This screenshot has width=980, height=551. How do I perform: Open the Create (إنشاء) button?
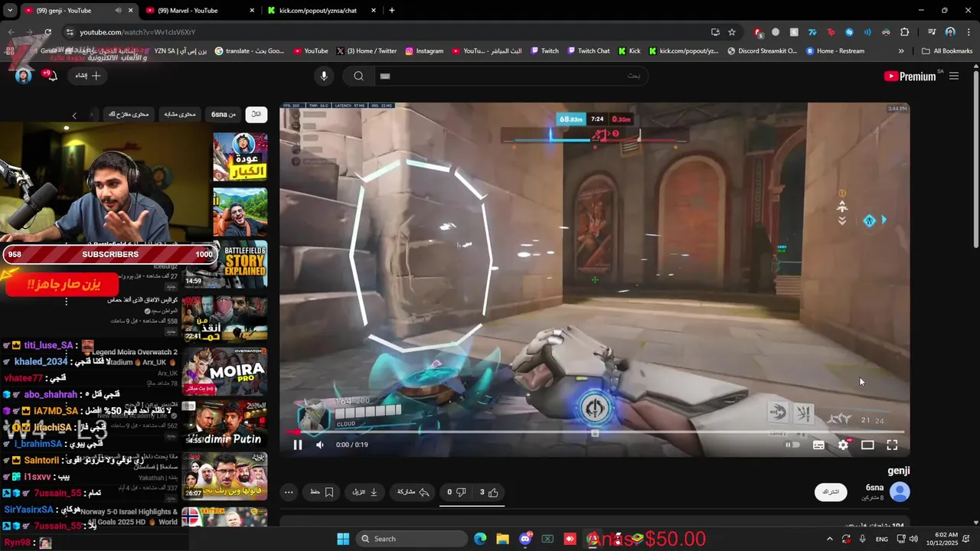[x=88, y=76]
